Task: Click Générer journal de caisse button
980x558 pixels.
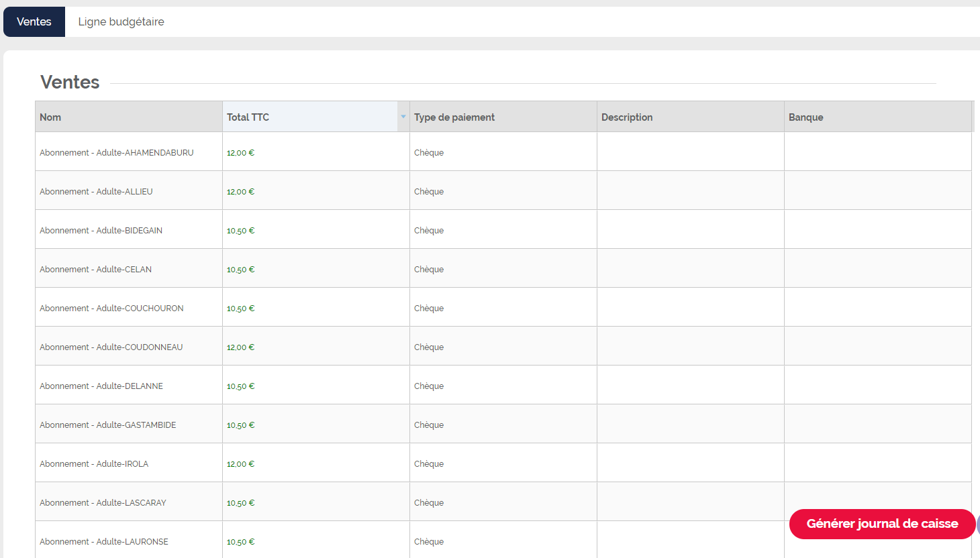Action: 882,524
